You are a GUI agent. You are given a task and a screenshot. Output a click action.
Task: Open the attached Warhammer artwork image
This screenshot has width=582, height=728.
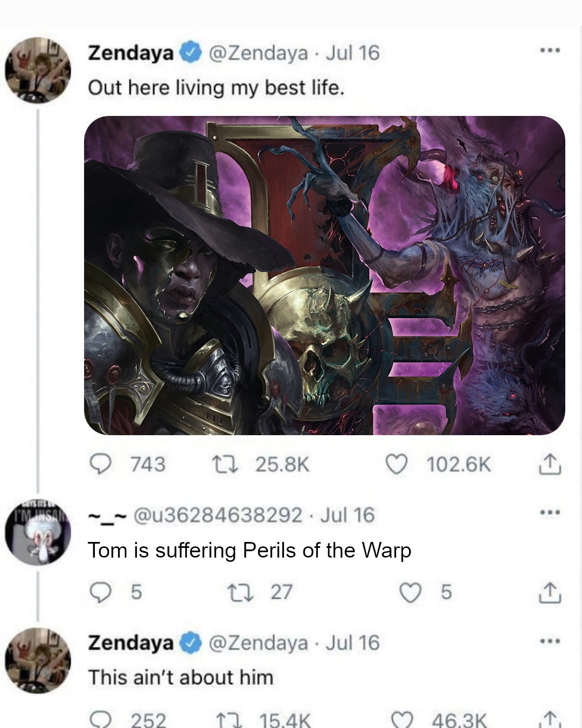(324, 275)
